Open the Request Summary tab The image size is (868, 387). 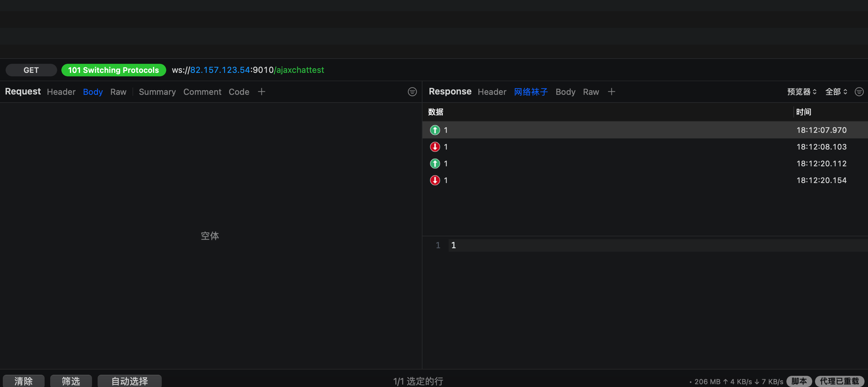click(x=157, y=92)
